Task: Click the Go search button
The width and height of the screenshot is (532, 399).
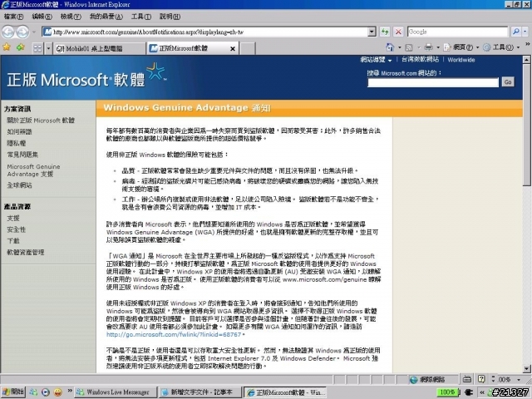Action: tap(508, 82)
